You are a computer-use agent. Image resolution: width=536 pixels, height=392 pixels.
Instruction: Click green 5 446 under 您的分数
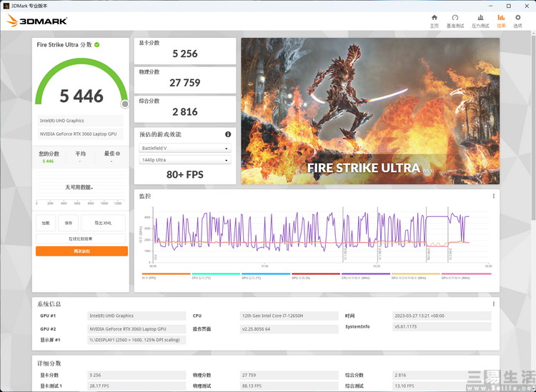click(48, 161)
